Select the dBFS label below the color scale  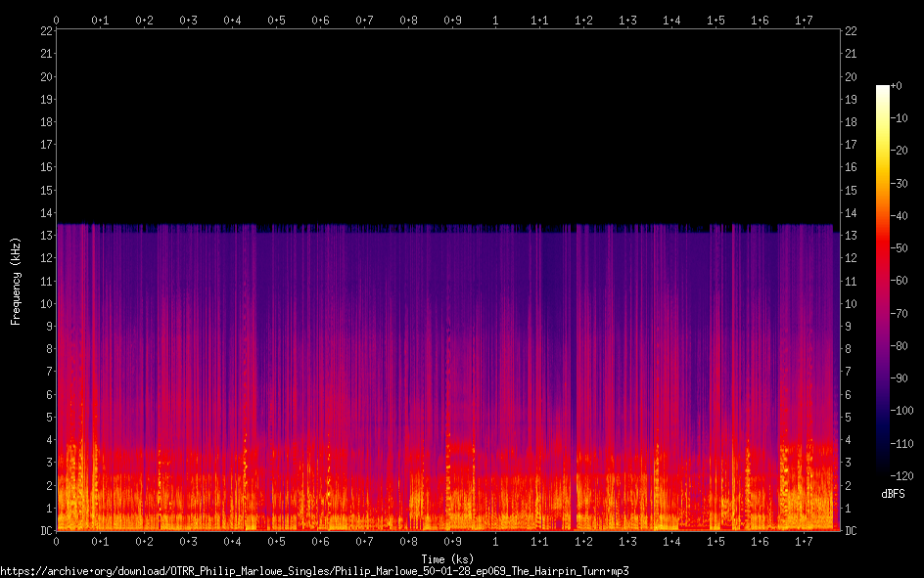pyautogui.click(x=892, y=494)
